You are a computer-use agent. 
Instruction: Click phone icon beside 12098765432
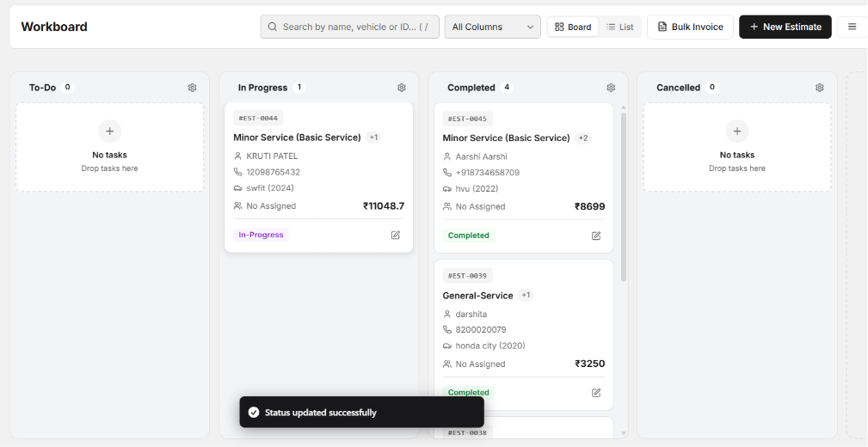coord(238,172)
